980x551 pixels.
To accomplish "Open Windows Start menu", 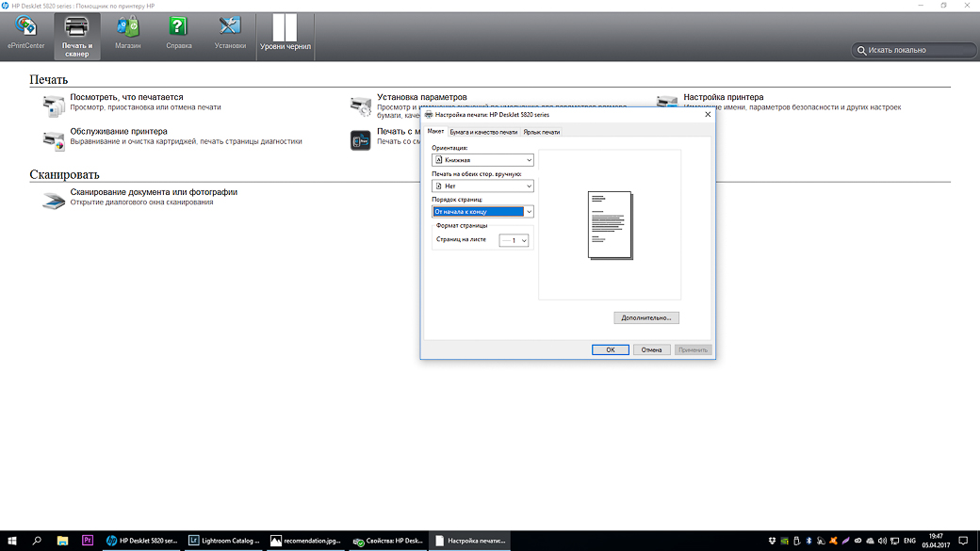I will pyautogui.click(x=12, y=541).
